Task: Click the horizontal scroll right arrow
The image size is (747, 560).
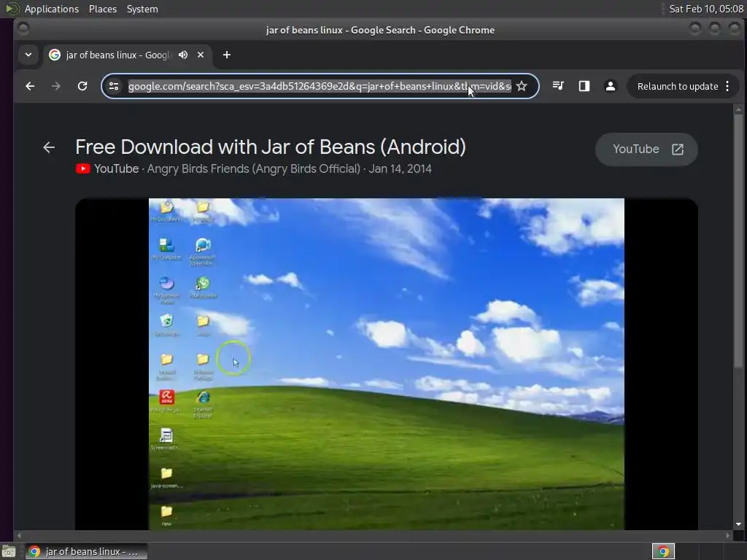Action: click(727, 535)
